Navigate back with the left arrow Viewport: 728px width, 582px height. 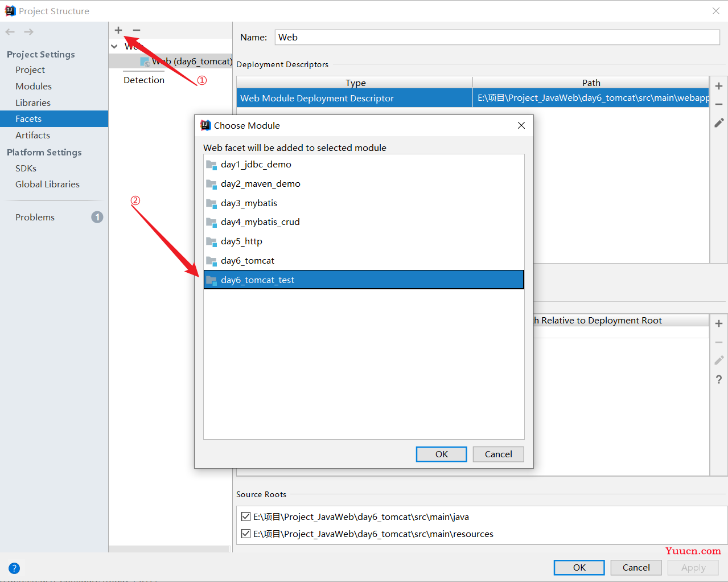click(x=10, y=32)
